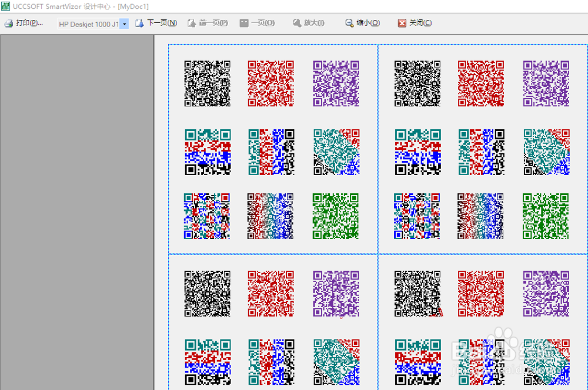
Task: Select purple QR code in bottom-left label
Action: pos(336,294)
